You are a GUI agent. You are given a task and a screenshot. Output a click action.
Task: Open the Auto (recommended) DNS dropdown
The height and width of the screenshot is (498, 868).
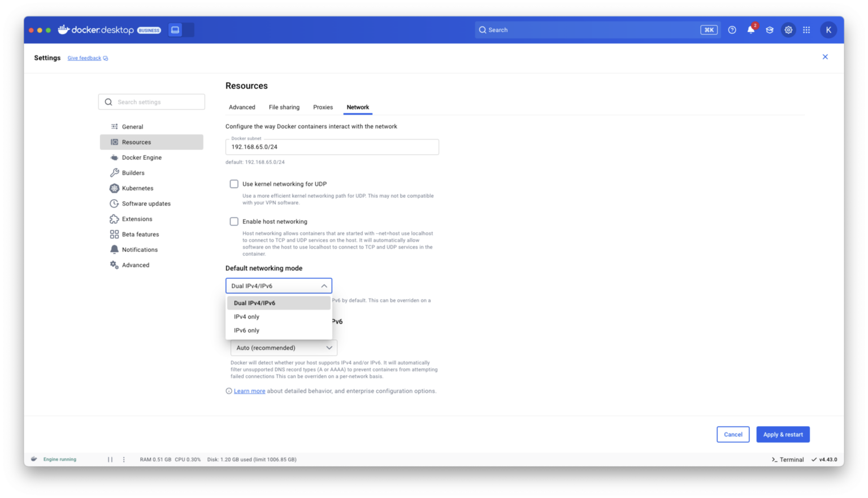(x=283, y=348)
